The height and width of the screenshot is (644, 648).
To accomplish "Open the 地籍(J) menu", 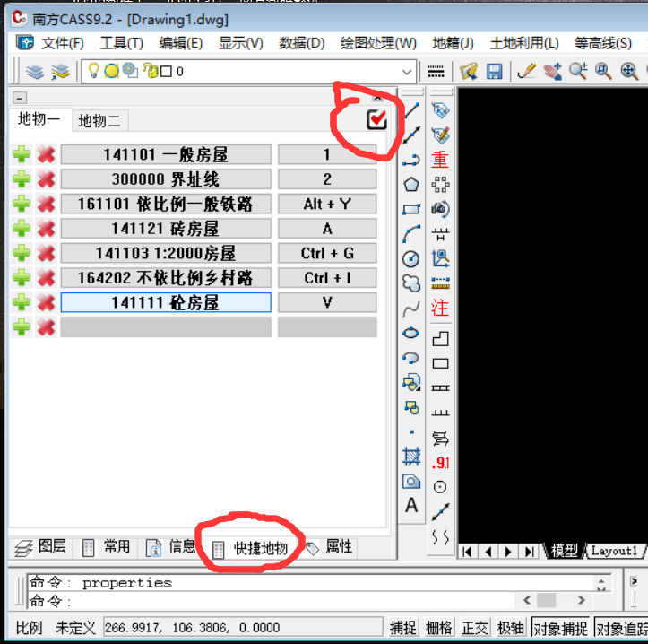I will pos(453,43).
